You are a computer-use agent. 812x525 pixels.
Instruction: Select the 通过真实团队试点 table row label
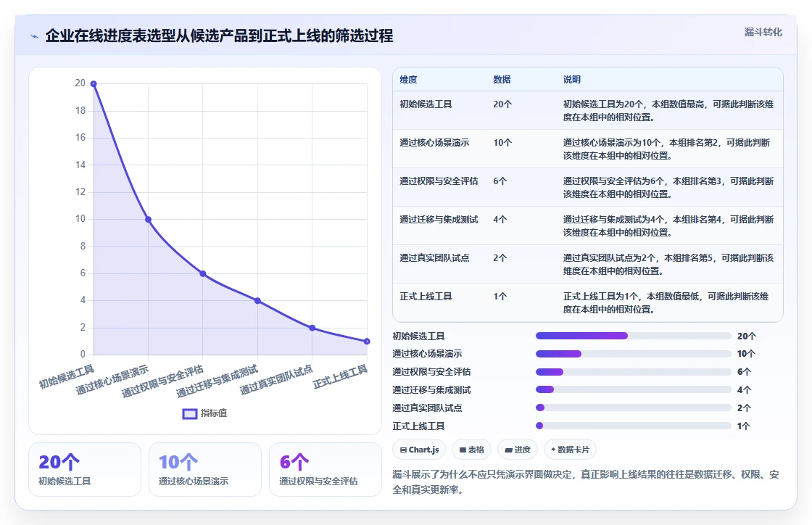coord(434,258)
